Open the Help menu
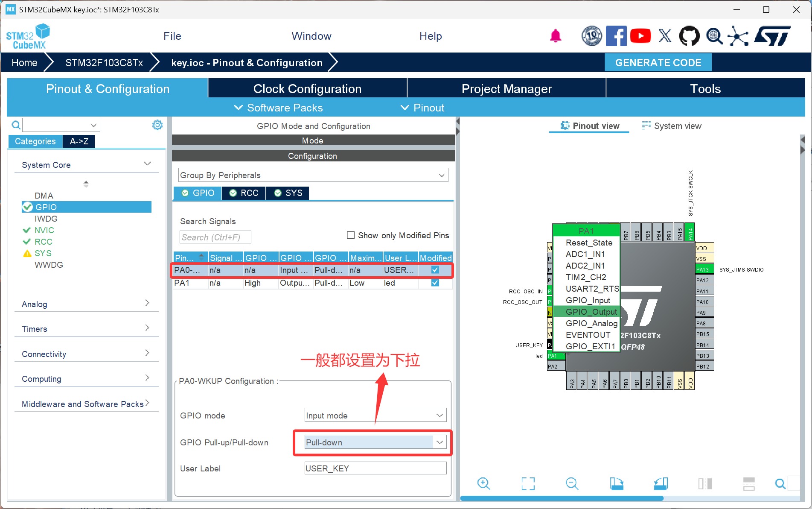 [x=431, y=36]
